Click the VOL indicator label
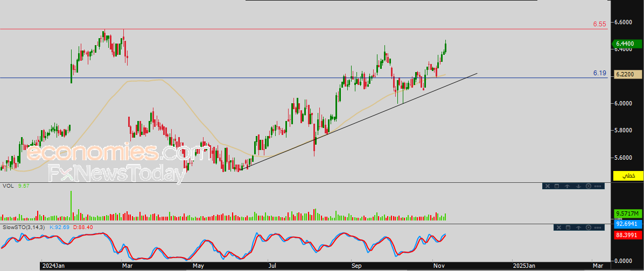This screenshot has height=271, width=644. [x=8, y=186]
